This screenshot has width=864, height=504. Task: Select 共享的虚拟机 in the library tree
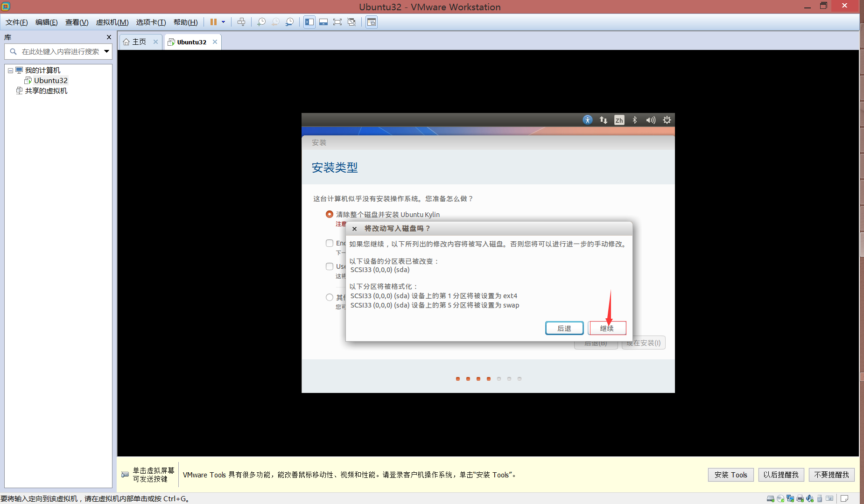click(46, 91)
